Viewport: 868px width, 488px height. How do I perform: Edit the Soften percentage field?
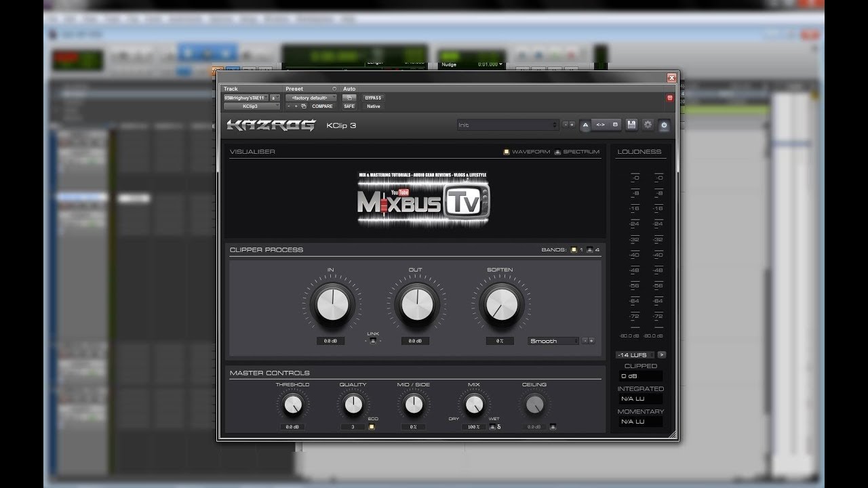[499, 341]
